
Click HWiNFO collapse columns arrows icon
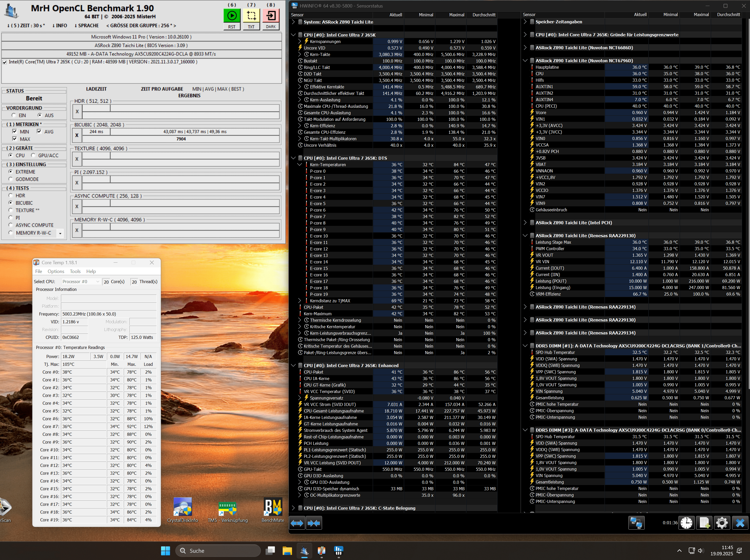[x=314, y=523]
